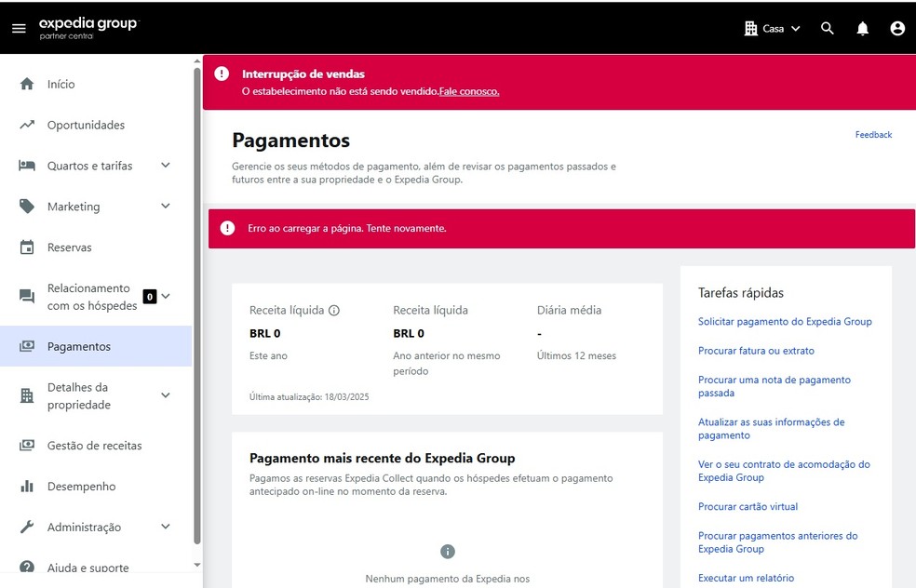Screen dimensions: 916x588
Task: Click the Fale conosco link
Action: (x=469, y=91)
